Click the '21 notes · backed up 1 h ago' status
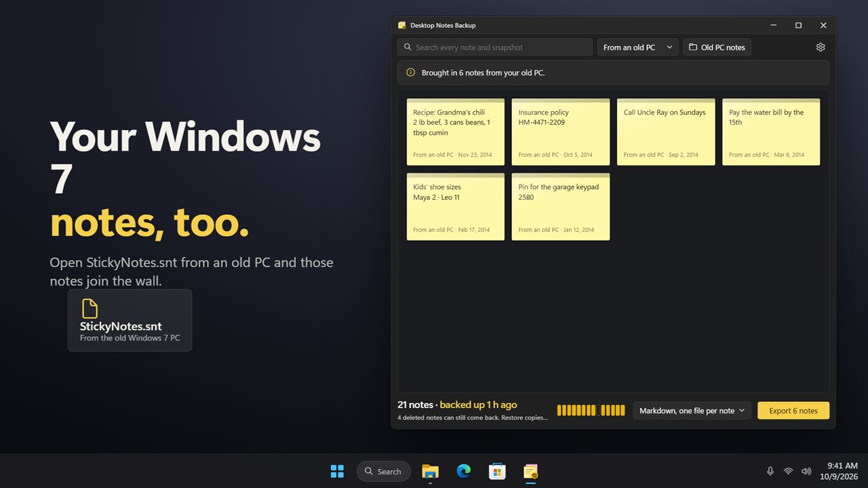The image size is (868, 488). click(x=457, y=405)
